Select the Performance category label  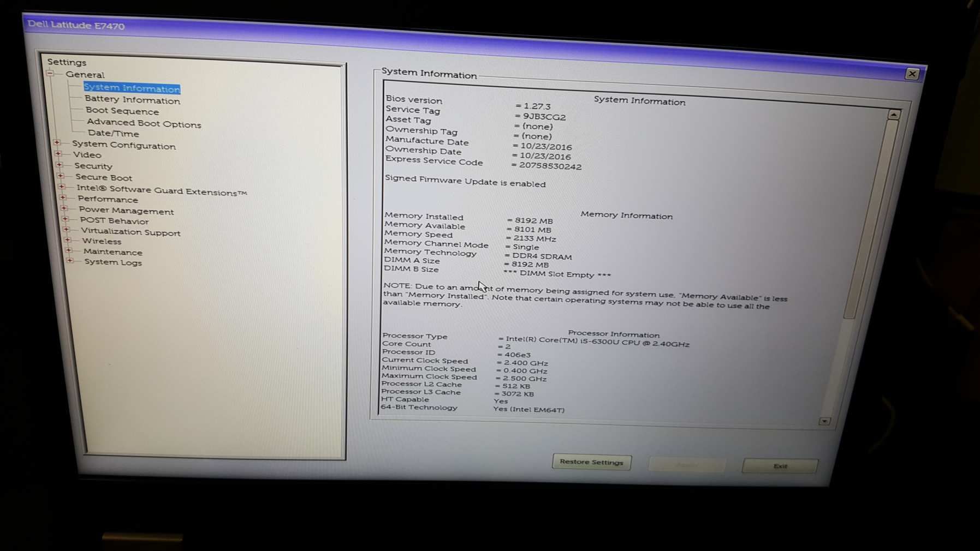coord(108,200)
